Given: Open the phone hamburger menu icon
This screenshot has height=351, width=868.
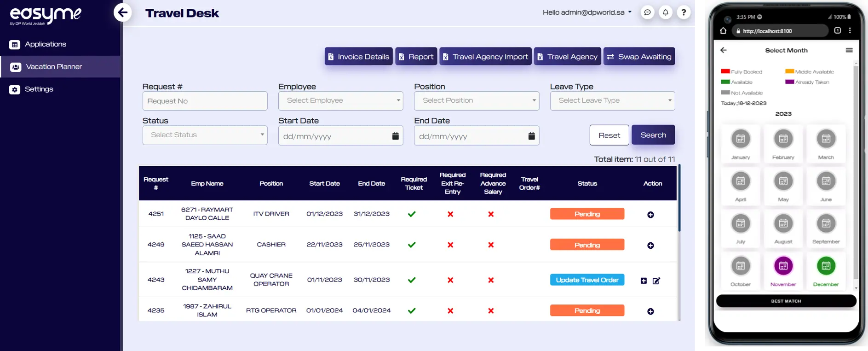Looking at the screenshot, I should [849, 50].
